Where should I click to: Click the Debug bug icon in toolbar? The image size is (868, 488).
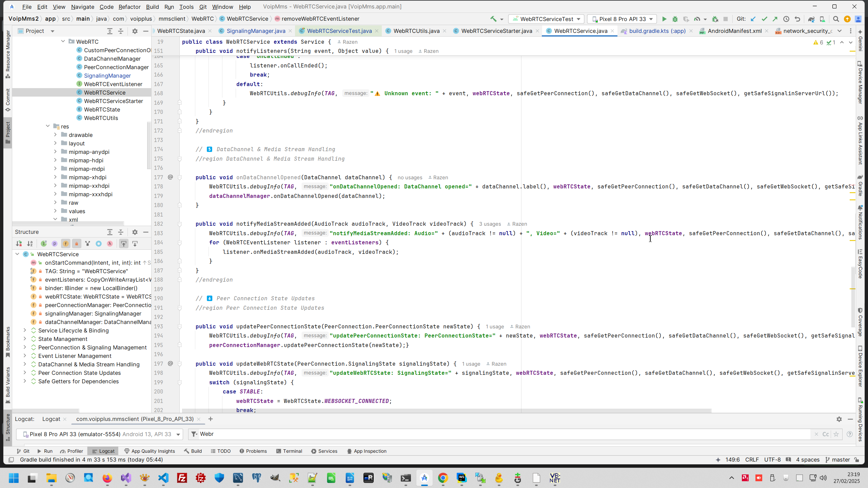(x=675, y=19)
